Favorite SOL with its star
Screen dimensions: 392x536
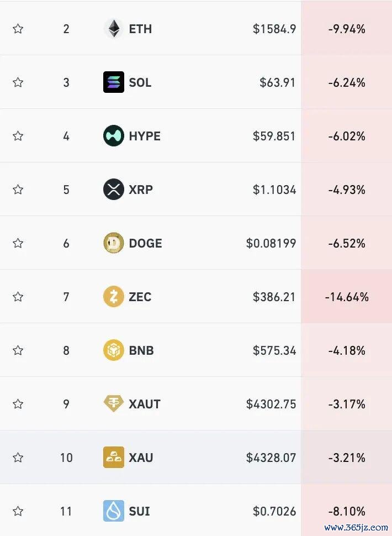click(x=18, y=82)
